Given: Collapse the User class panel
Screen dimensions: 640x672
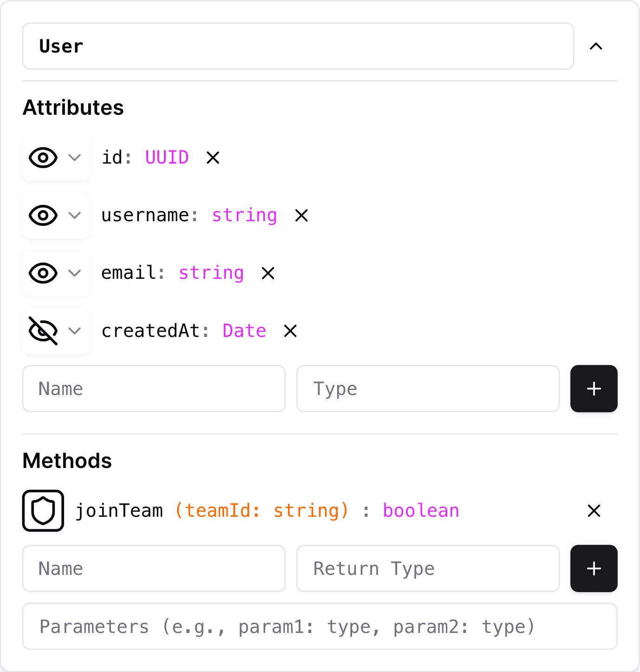Looking at the screenshot, I should pos(596,46).
